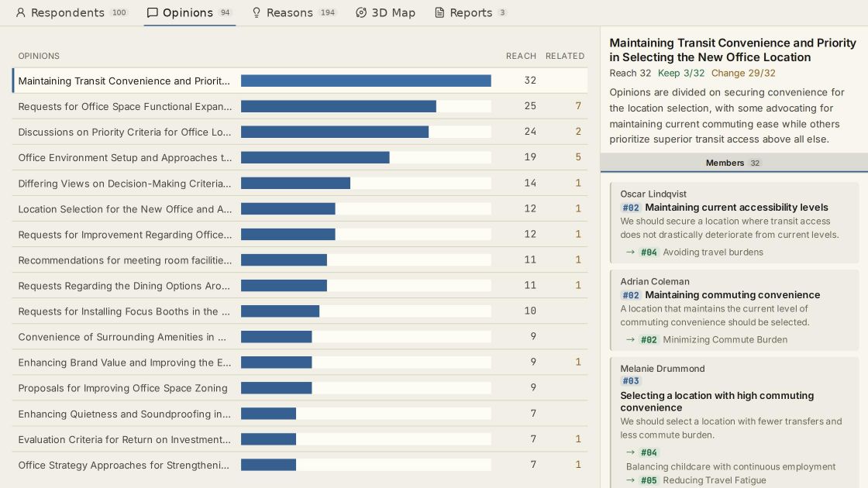The width and height of the screenshot is (868, 488).
Task: Select Requests for Improvement Regarding Office row
Action: point(300,234)
